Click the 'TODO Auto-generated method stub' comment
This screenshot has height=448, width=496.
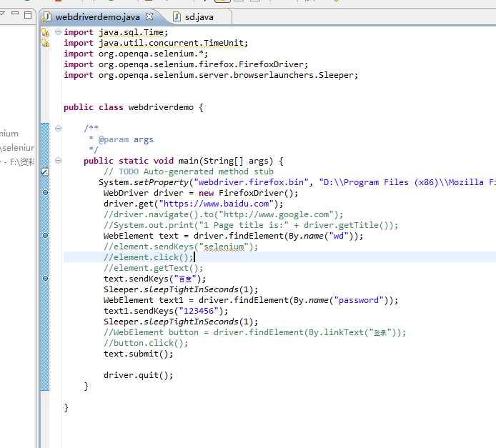click(x=189, y=171)
